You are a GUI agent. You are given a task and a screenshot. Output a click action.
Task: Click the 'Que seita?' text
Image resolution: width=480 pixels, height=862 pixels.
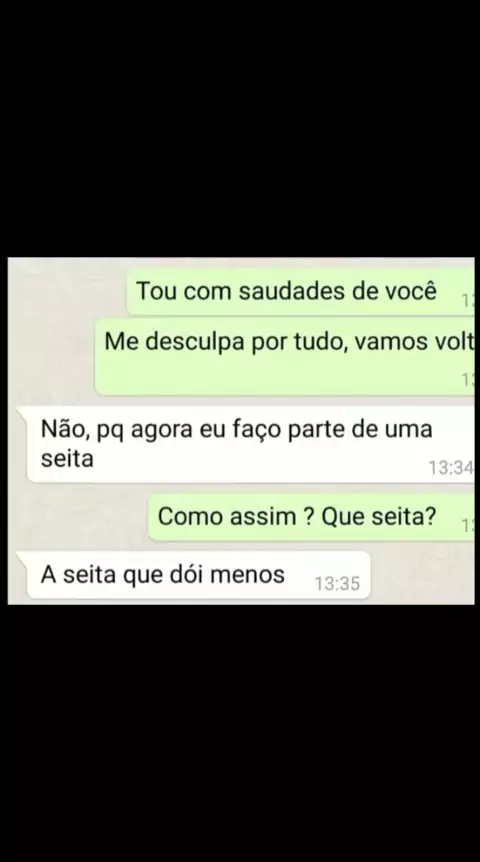tap(378, 516)
